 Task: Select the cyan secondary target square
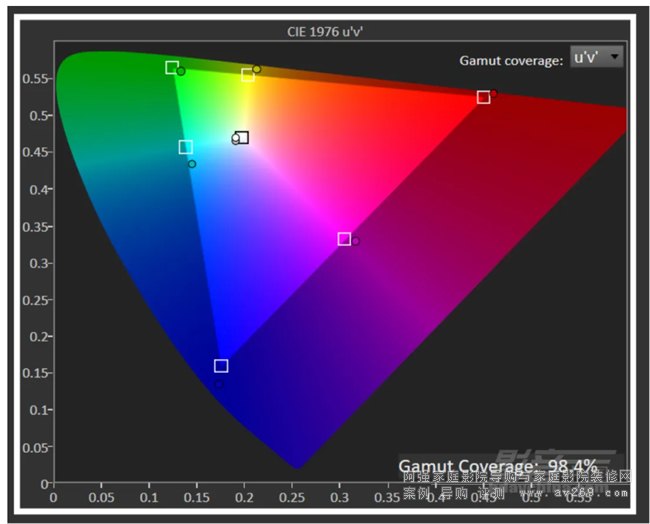click(x=185, y=147)
